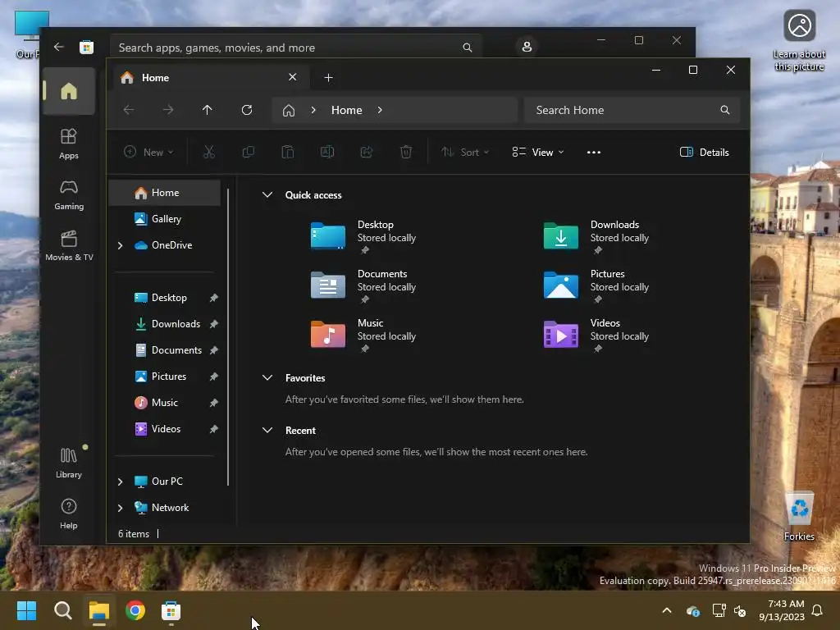This screenshot has width=840, height=630.
Task: Open Help in Microsoft Store
Action: tap(69, 514)
